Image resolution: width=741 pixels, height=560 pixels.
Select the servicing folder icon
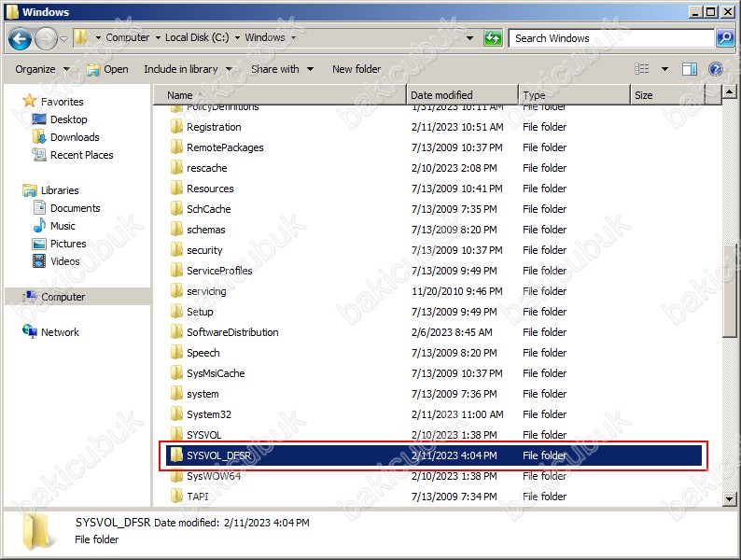pos(176,291)
